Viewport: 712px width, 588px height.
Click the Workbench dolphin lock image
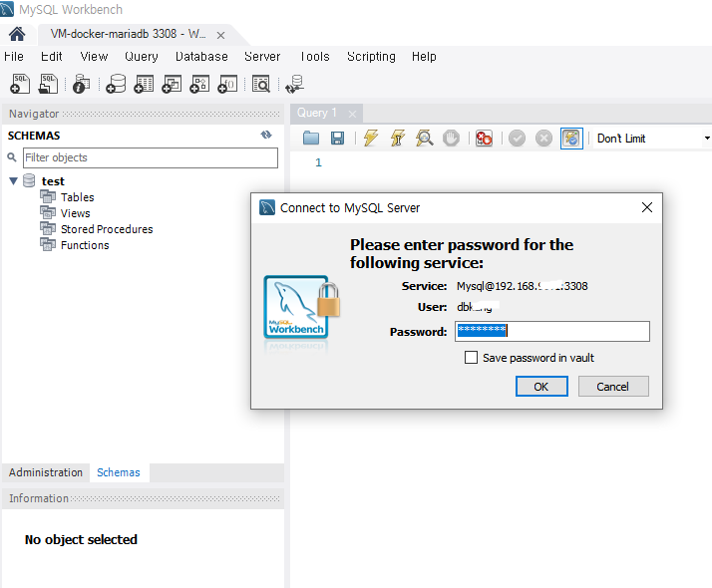[302, 307]
